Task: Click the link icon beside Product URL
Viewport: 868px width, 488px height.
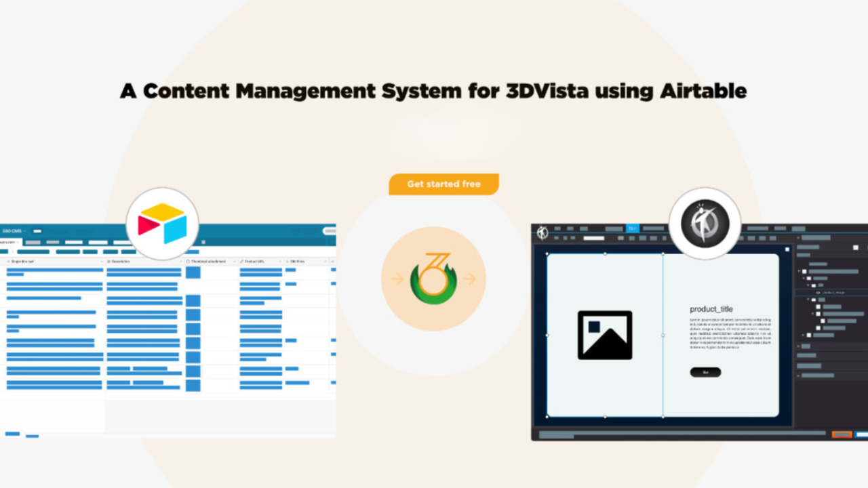Action: [242, 261]
